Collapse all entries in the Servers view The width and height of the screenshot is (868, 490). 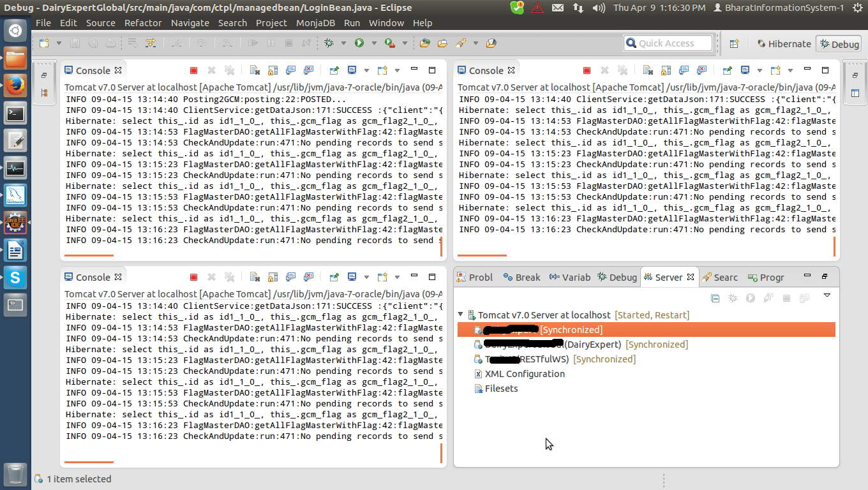coord(714,298)
